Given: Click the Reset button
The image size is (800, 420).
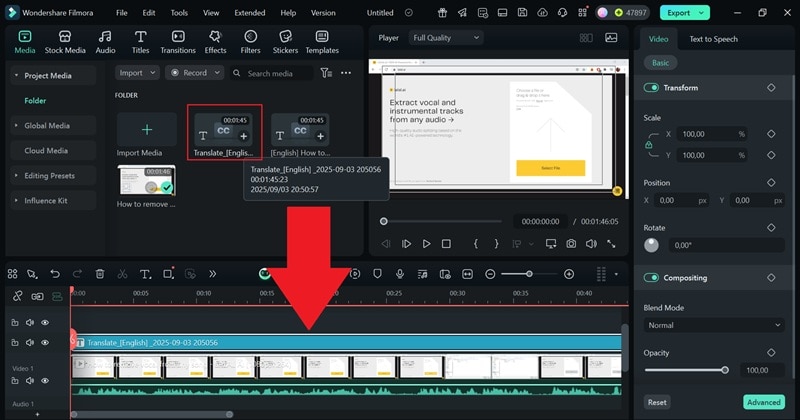Looking at the screenshot, I should (x=657, y=402).
